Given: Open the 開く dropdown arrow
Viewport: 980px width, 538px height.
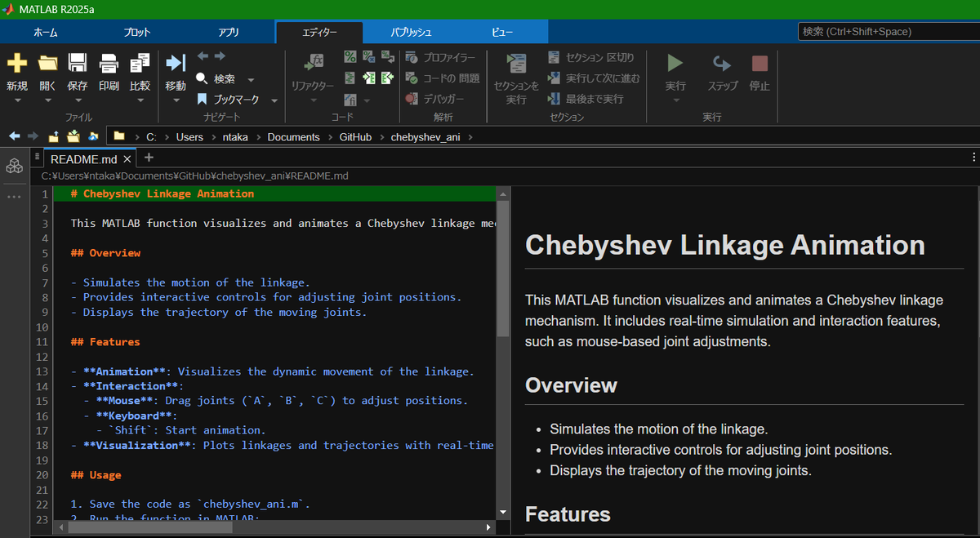Looking at the screenshot, I should 47,100.
